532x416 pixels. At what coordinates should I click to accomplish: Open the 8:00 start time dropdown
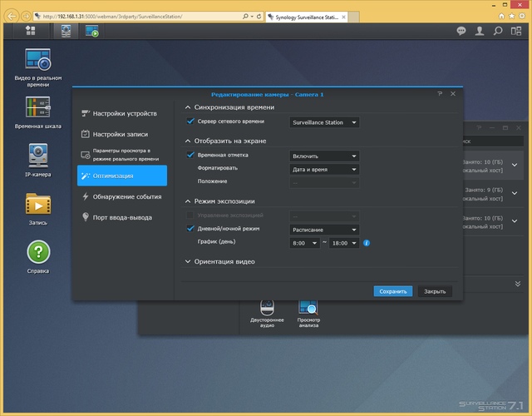click(x=304, y=243)
